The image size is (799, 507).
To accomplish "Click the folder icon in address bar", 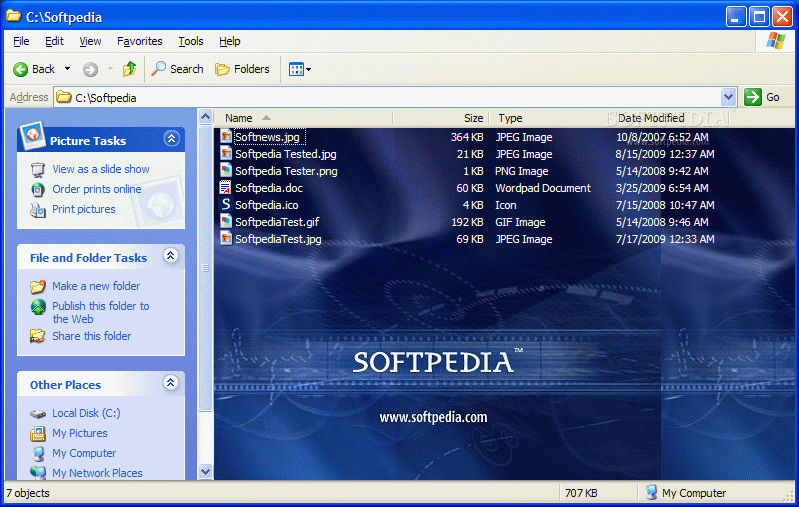I will pos(64,97).
